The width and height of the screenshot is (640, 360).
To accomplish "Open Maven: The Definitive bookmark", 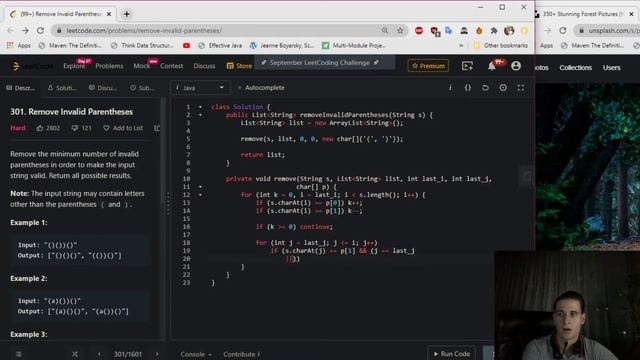I will click(70, 45).
